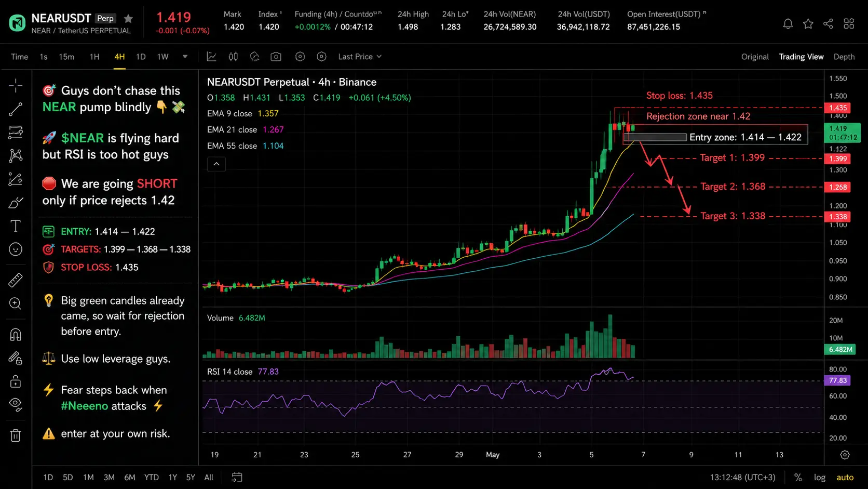Set chart range to YTD

click(x=152, y=477)
